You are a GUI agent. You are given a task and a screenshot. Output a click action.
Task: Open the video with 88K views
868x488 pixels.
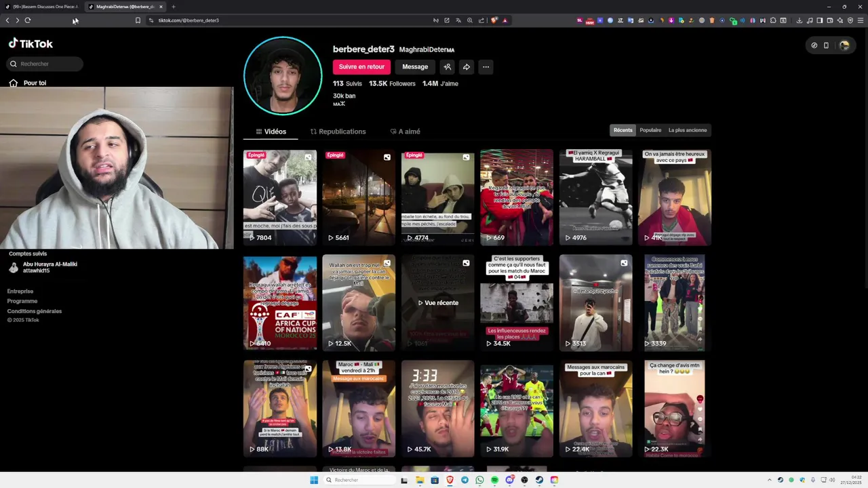click(280, 408)
